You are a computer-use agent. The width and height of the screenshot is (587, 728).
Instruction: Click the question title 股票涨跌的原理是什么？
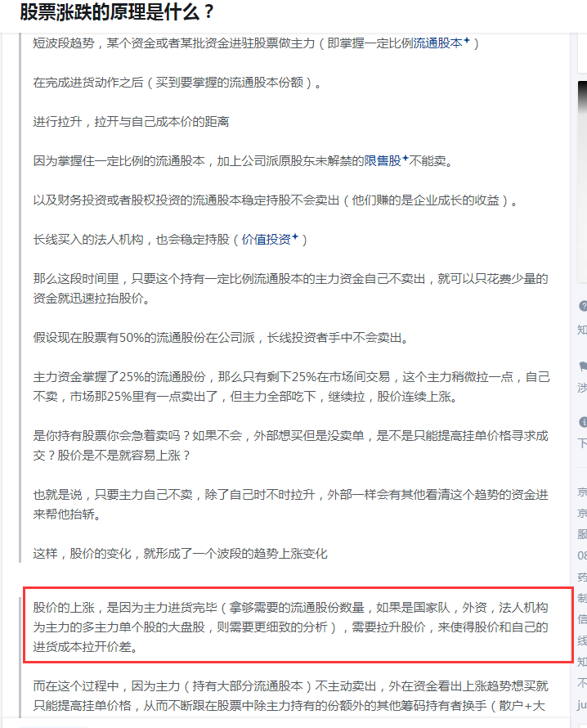click(x=117, y=12)
